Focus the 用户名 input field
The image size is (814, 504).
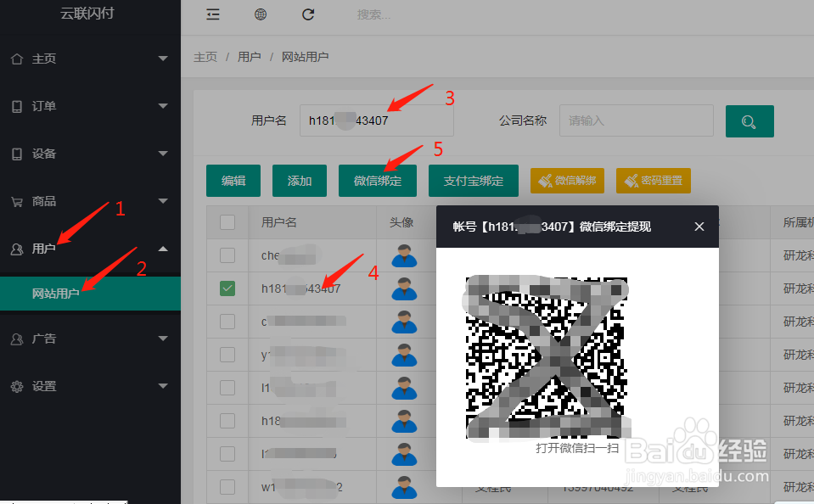click(x=377, y=120)
